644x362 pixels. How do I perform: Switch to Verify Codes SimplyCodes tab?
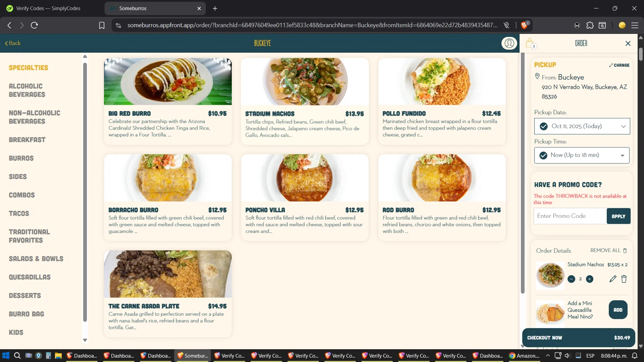coord(49,8)
